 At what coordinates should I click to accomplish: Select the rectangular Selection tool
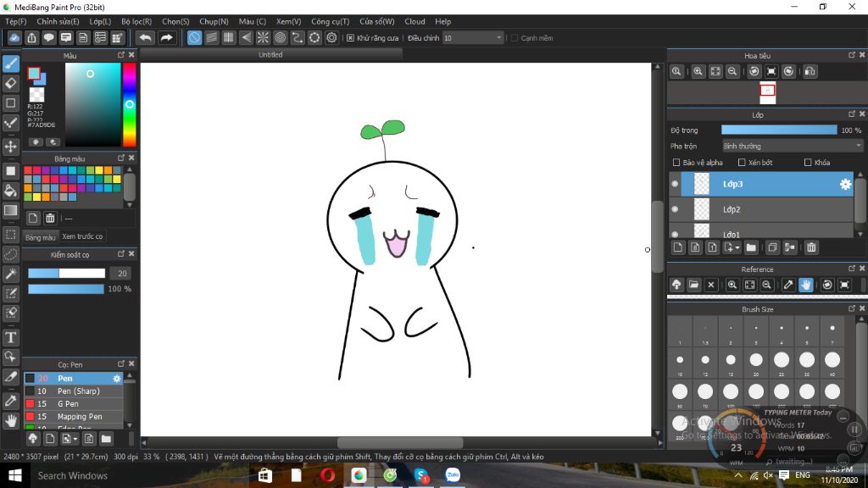[10, 235]
